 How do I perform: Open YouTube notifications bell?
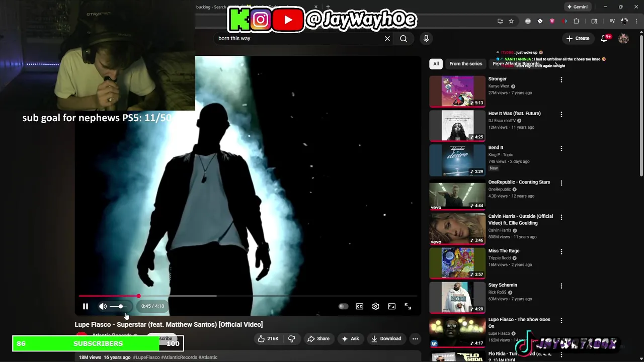(605, 38)
